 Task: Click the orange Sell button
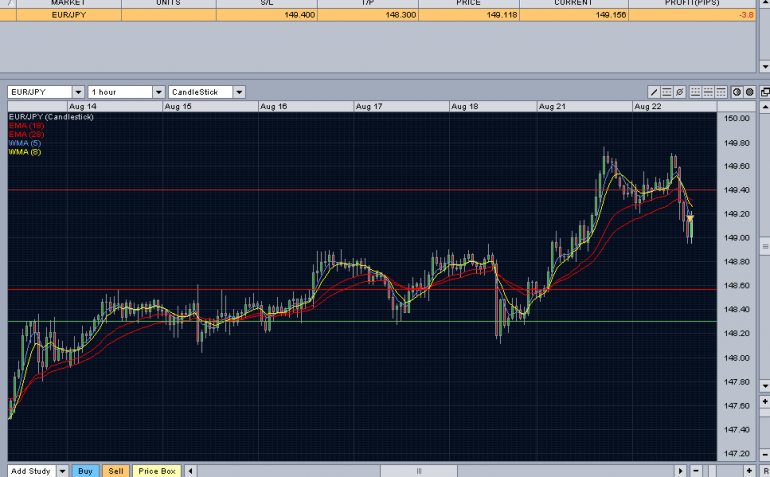[116, 471]
